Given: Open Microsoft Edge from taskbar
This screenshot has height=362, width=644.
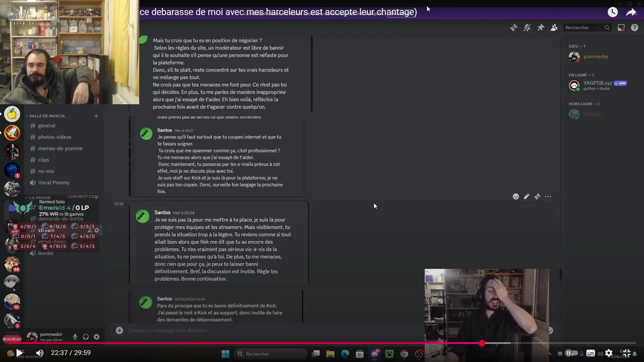Looking at the screenshot, I should point(345,354).
